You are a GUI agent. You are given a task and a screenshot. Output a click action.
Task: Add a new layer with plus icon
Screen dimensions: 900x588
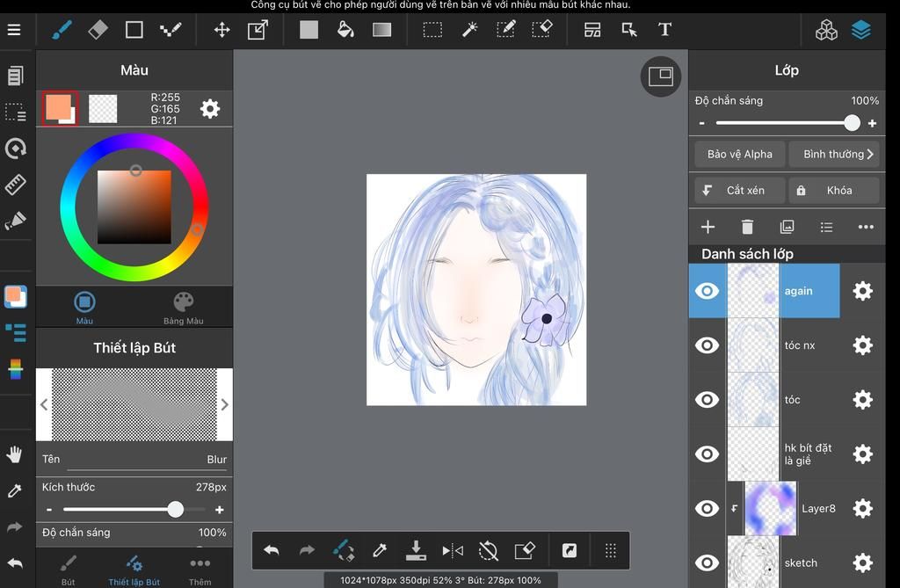click(x=708, y=228)
